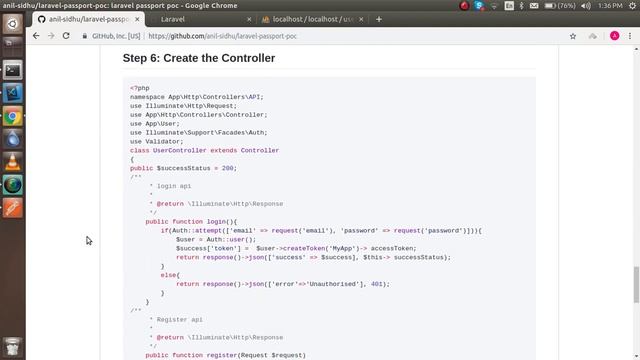Launch Terminal from the Ubuntu dock
The height and width of the screenshot is (360, 640).
tap(13, 70)
